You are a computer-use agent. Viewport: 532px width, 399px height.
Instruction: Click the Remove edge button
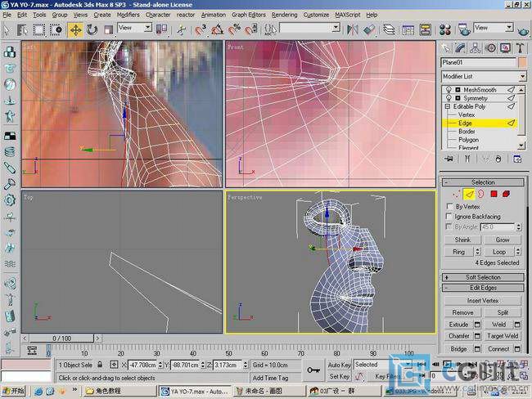pyautogui.click(x=462, y=312)
